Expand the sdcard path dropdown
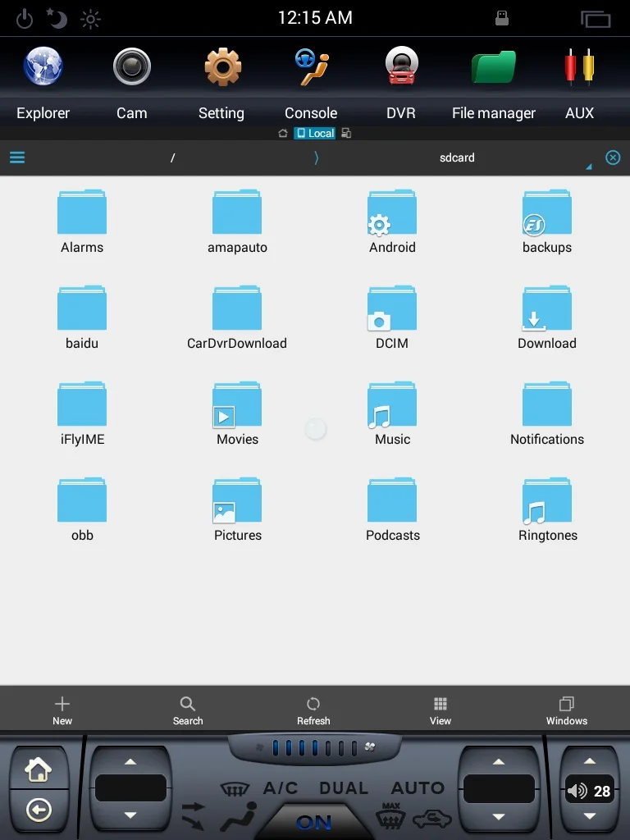This screenshot has height=840, width=630. (x=589, y=167)
